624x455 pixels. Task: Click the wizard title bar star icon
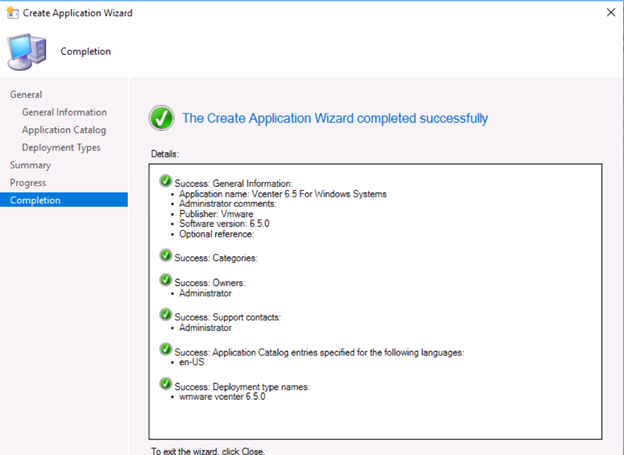12,13
